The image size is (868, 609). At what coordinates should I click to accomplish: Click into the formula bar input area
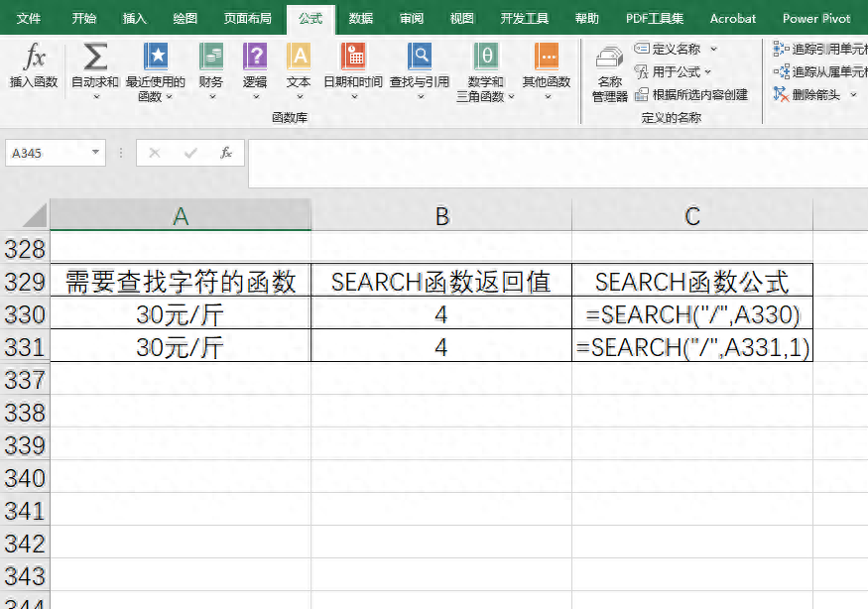point(558,164)
